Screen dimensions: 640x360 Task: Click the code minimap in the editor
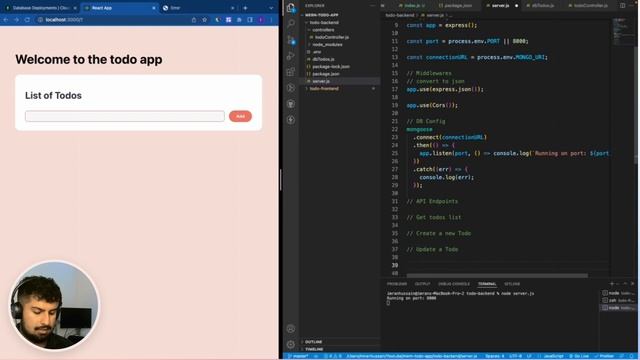pos(622,32)
